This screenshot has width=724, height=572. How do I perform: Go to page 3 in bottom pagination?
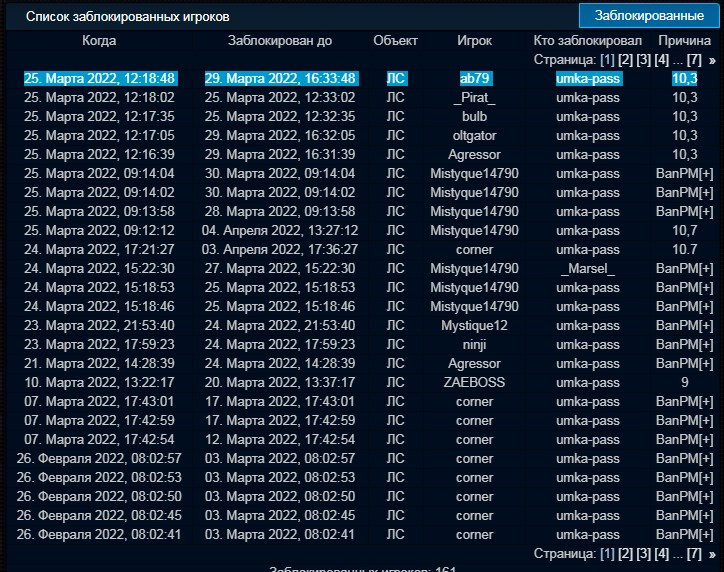643,554
